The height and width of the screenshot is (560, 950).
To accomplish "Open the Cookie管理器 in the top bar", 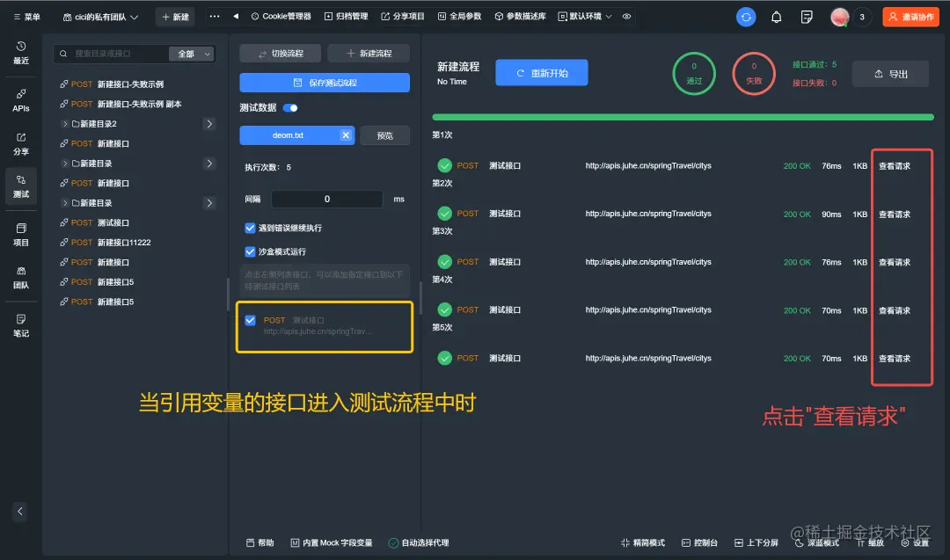I will click(281, 15).
